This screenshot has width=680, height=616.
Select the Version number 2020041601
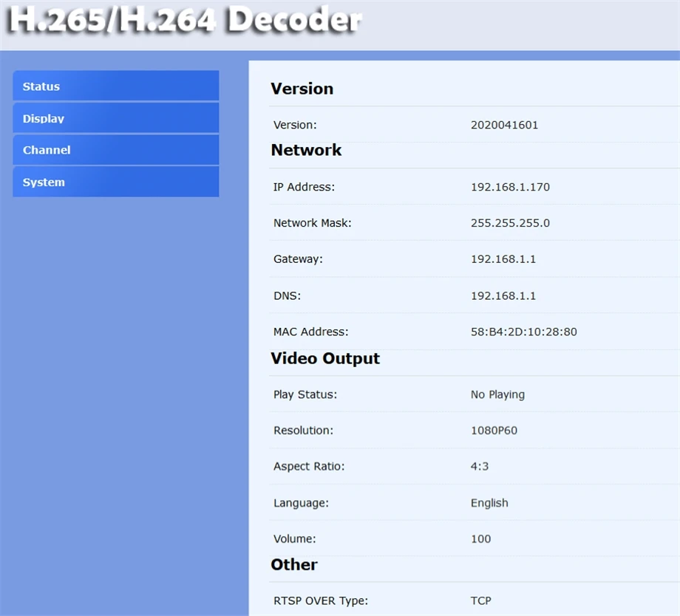pos(506,125)
